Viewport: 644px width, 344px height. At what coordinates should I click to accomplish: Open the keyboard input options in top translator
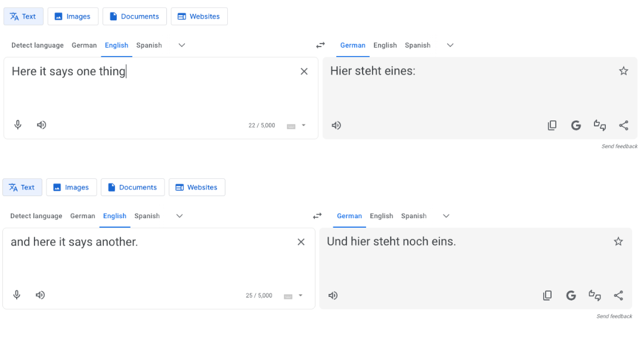[304, 126]
